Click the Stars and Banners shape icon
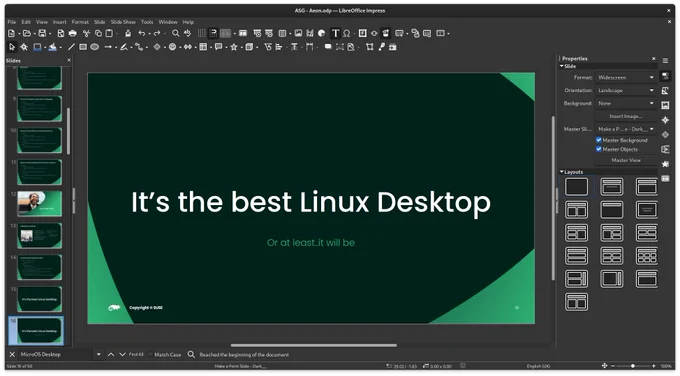Image resolution: width=680 pixels, height=376 pixels. (234, 47)
